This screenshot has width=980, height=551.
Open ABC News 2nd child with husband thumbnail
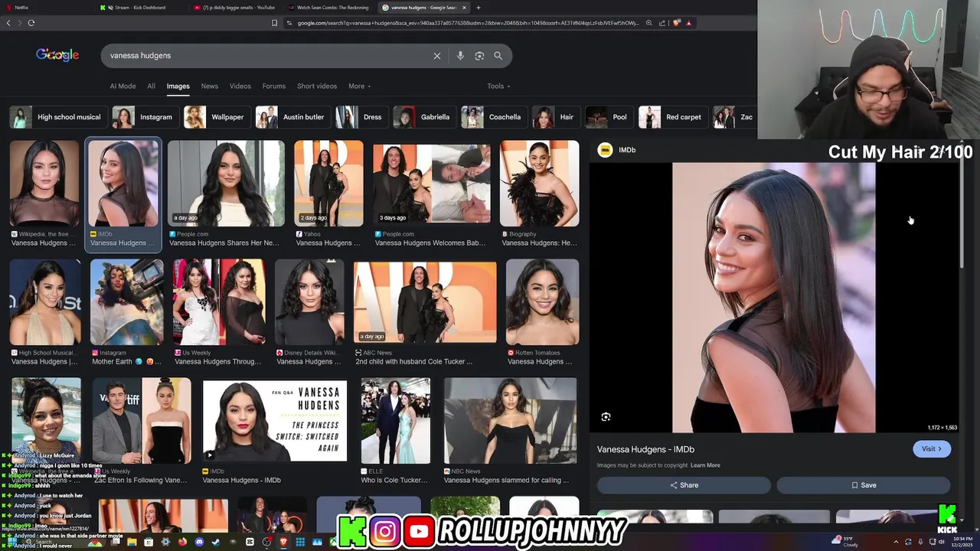click(x=425, y=302)
